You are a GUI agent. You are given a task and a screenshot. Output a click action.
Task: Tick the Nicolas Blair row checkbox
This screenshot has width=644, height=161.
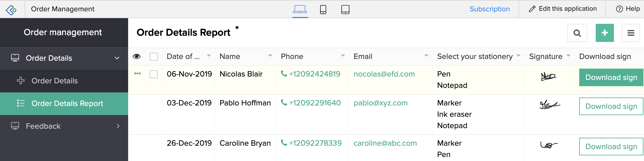coord(154,74)
